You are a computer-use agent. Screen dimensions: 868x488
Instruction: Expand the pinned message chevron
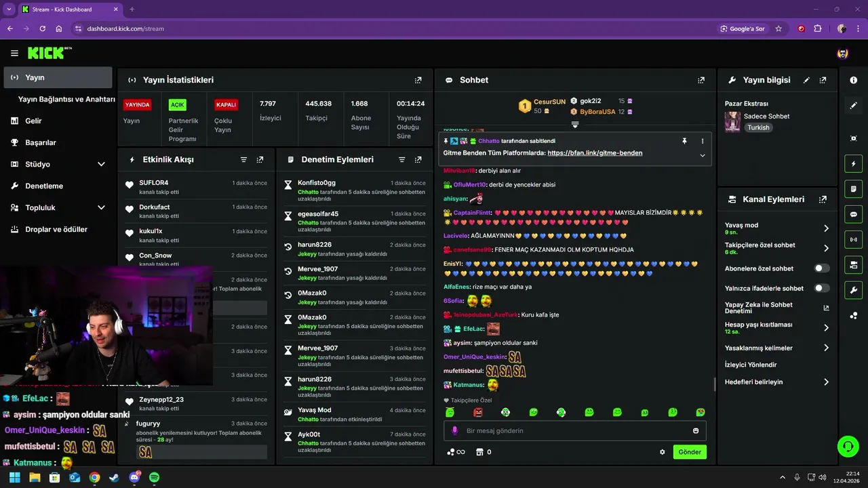pos(702,155)
